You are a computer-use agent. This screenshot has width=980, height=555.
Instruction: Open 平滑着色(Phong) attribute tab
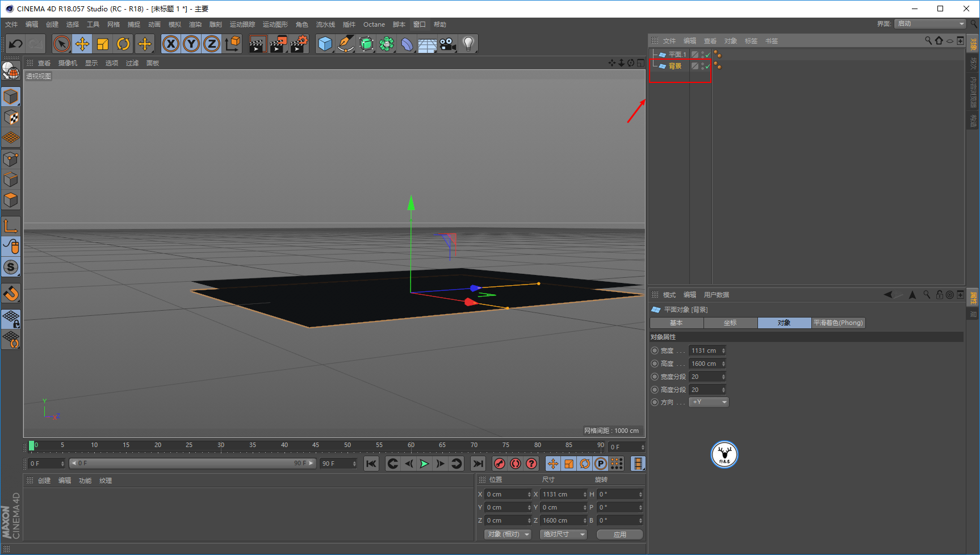click(x=838, y=323)
